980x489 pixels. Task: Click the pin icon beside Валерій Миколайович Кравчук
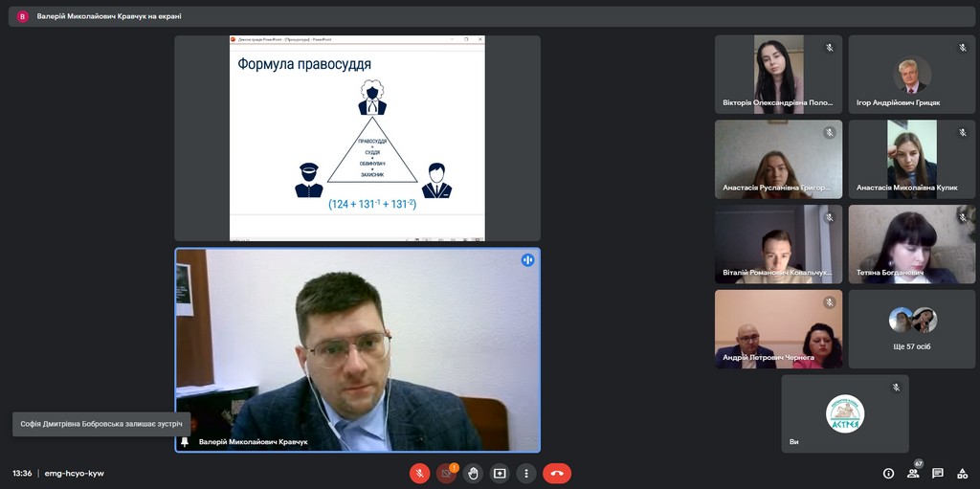click(185, 442)
